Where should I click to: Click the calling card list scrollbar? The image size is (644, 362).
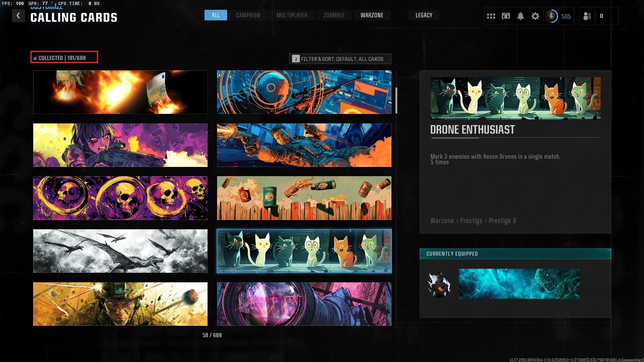point(396,101)
